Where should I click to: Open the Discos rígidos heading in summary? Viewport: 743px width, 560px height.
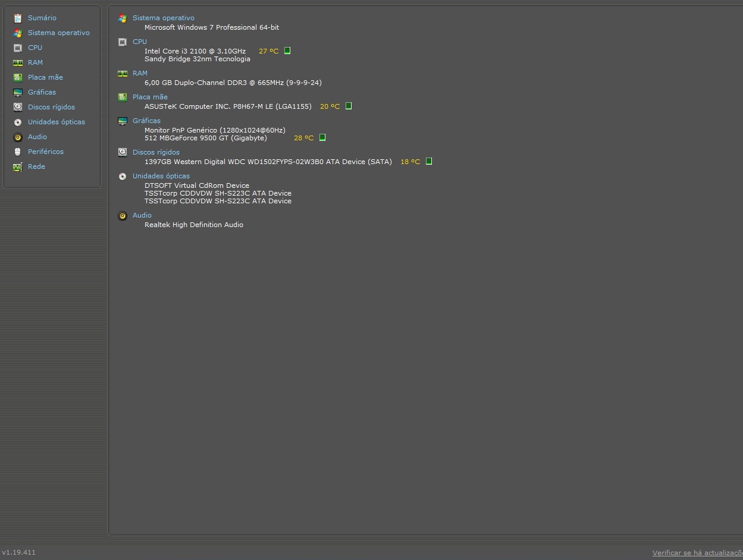pyautogui.click(x=156, y=152)
